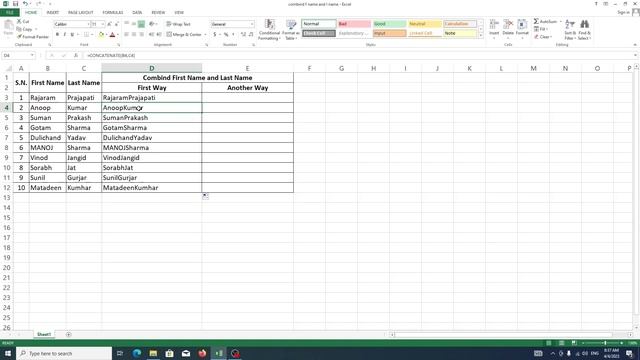The height and width of the screenshot is (360, 640).
Task: Click the red font color button
Action: pyautogui.click(x=113, y=35)
